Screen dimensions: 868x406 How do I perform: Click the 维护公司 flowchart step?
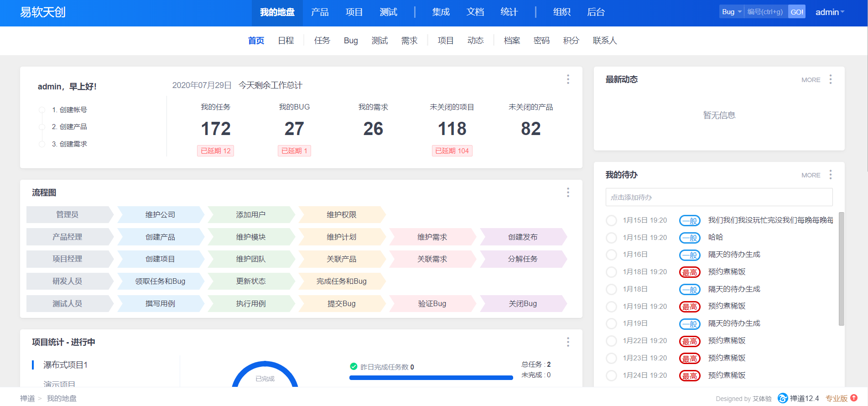[160, 214]
